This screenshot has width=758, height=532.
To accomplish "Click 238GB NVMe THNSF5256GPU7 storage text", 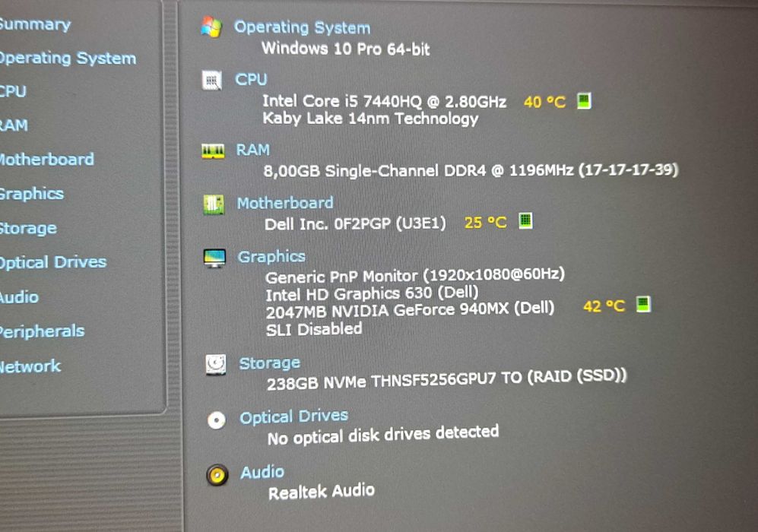I will coord(447,380).
